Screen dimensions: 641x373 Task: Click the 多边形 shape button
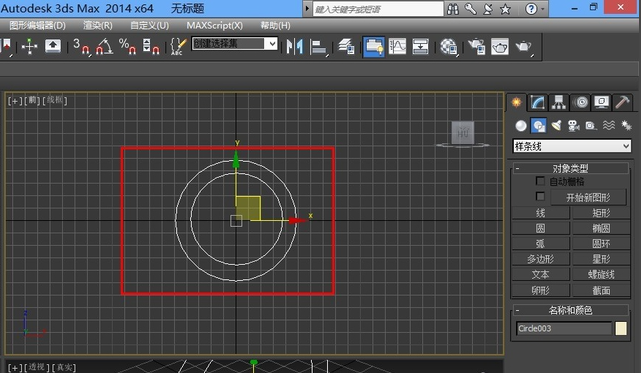click(540, 259)
